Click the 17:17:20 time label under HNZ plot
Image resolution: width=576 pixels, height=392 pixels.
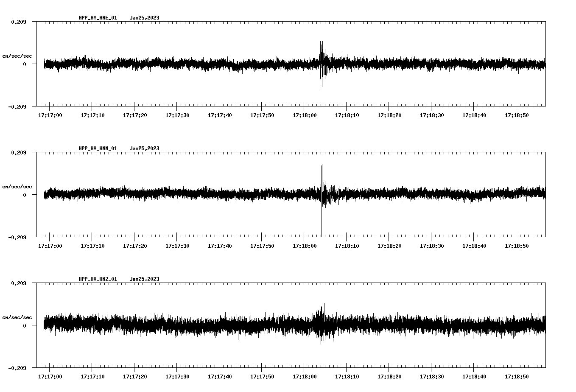[135, 376]
